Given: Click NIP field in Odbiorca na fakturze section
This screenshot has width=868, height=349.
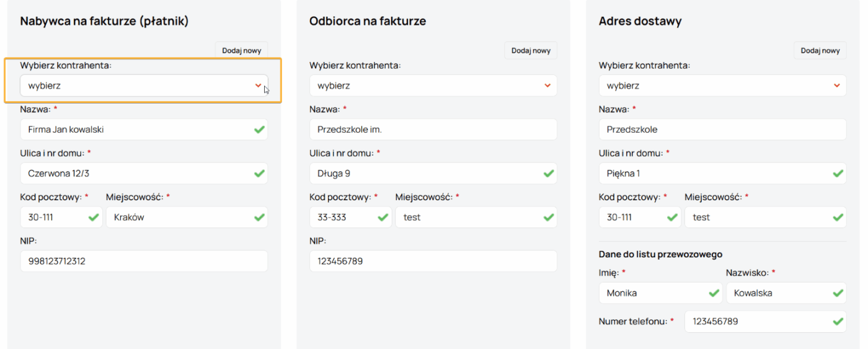Looking at the screenshot, I should tap(433, 261).
